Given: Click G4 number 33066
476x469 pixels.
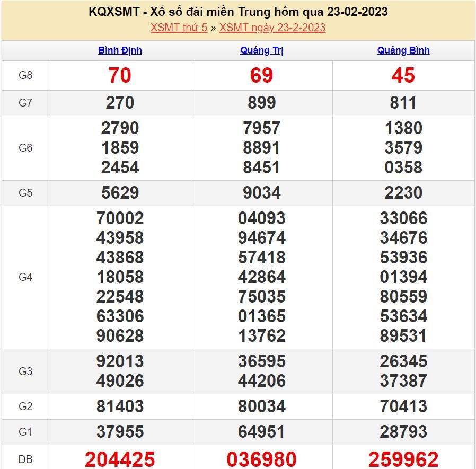Looking at the screenshot, I should pyautogui.click(x=403, y=218).
